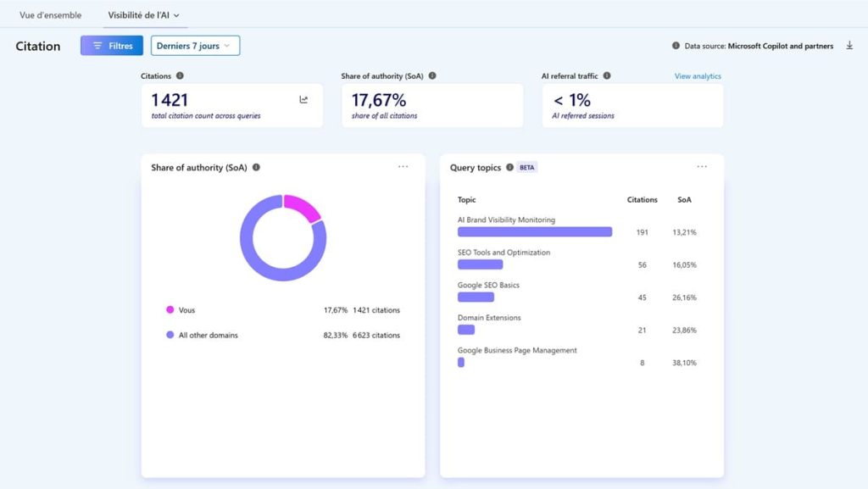868x489 pixels.
Task: Click the SoA column header
Action: (684, 200)
